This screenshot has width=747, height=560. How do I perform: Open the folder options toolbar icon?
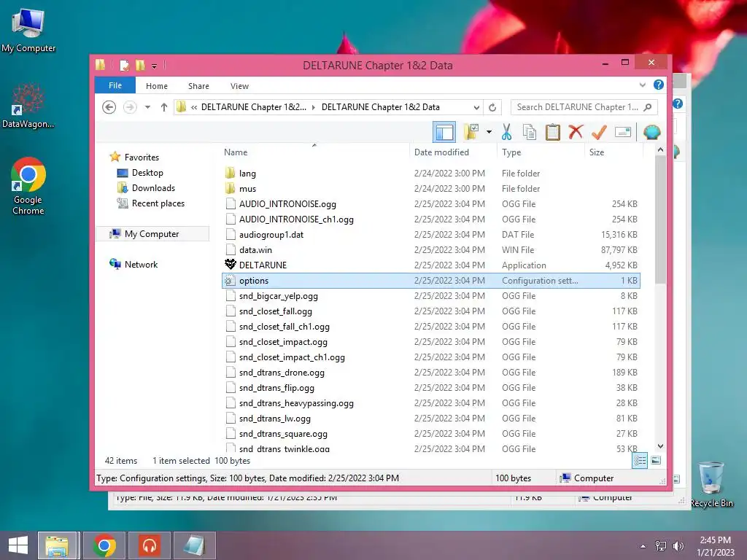point(471,133)
